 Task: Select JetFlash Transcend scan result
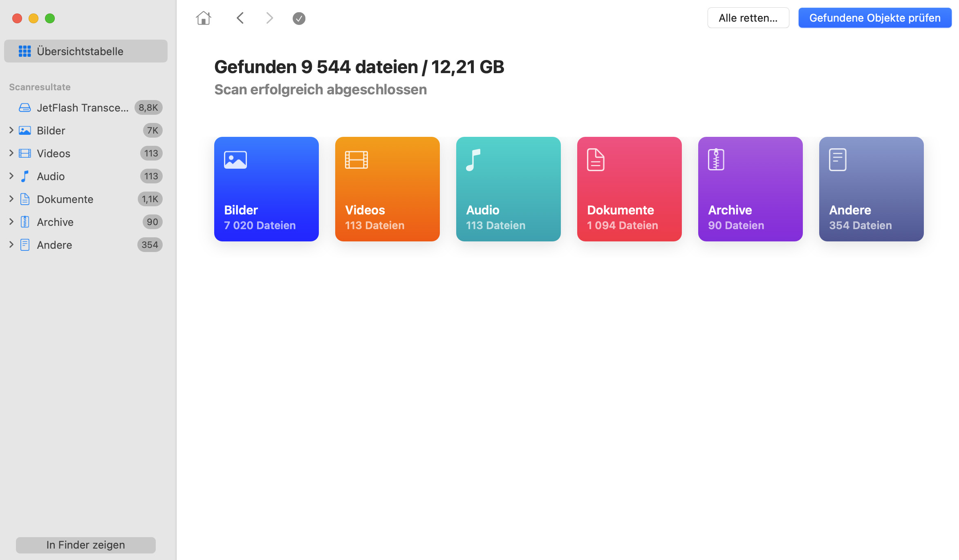(85, 107)
